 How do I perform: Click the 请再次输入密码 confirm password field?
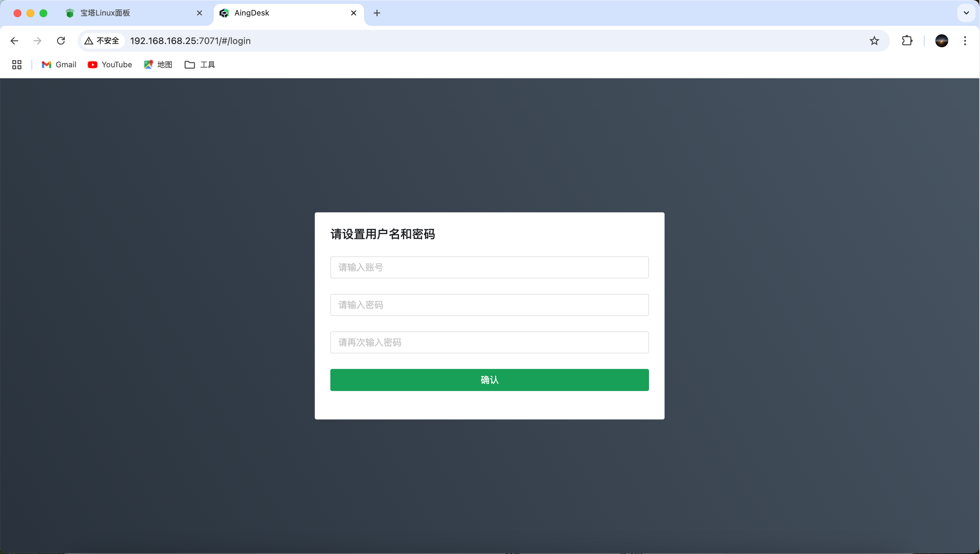(489, 342)
